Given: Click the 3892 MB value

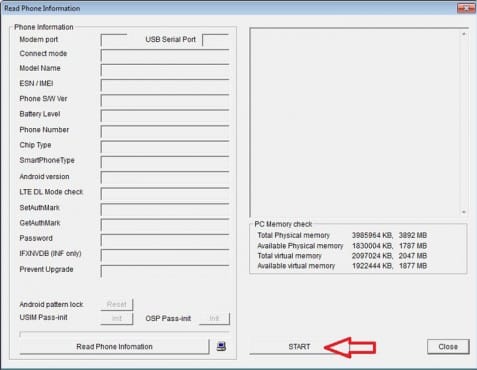Looking at the screenshot, I should [x=413, y=235].
